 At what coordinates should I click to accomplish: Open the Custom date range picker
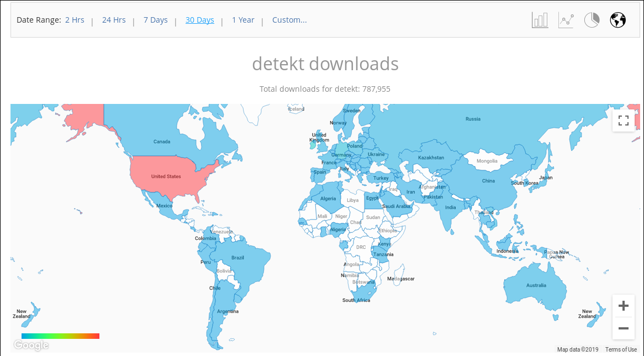coord(289,20)
